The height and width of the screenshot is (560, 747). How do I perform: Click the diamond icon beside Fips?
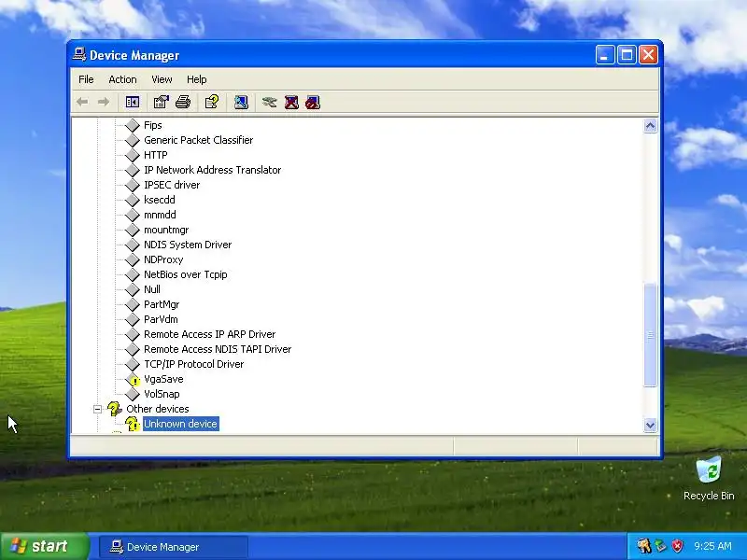[133, 125]
